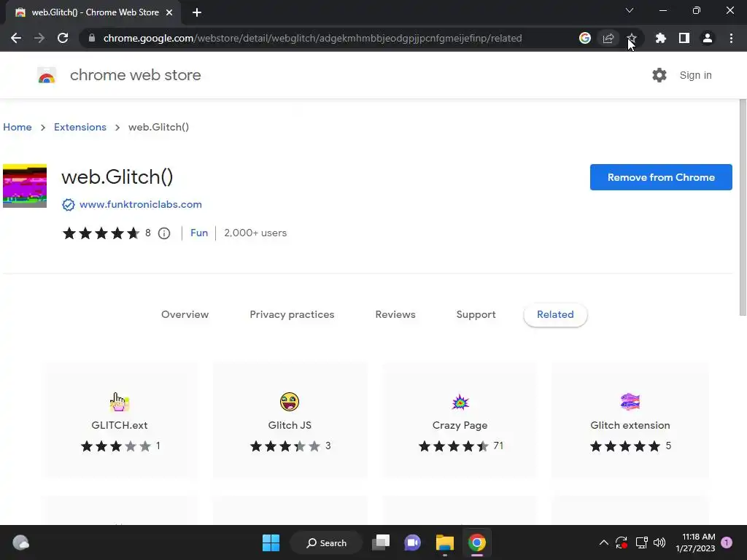Show rating info via the info icon
747x560 pixels.
pyautogui.click(x=164, y=233)
